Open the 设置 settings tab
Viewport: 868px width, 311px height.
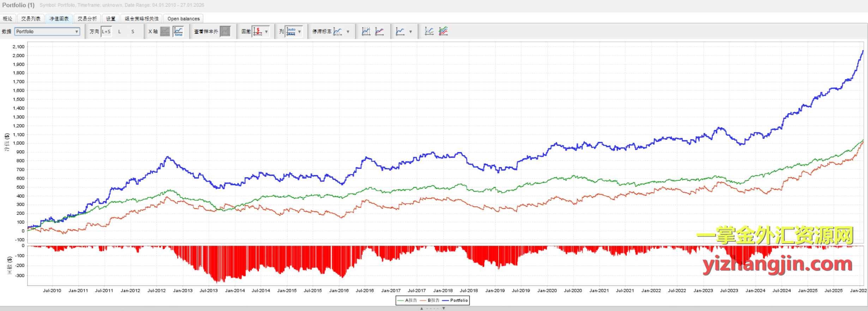click(x=111, y=19)
